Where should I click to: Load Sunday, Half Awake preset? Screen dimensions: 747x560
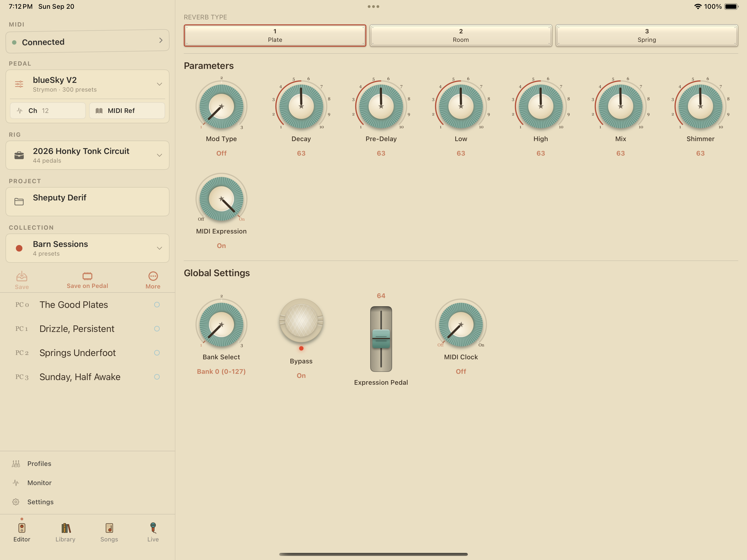pos(87,377)
